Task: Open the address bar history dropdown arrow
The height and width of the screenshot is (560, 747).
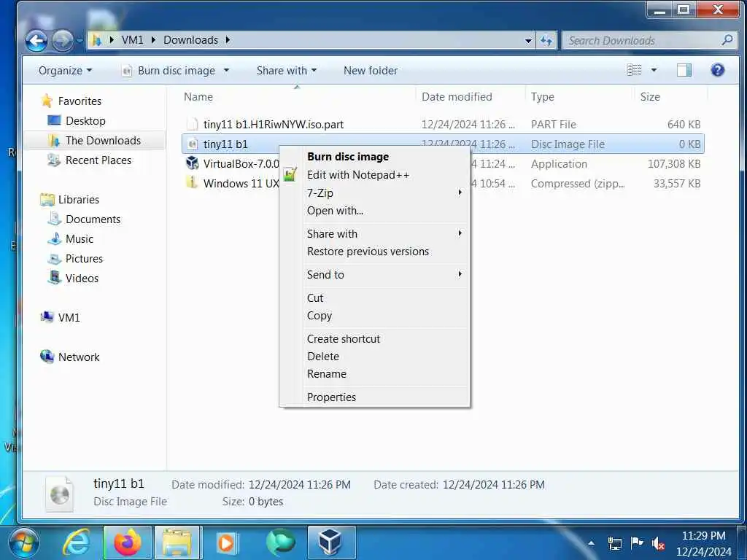Action: 528,41
